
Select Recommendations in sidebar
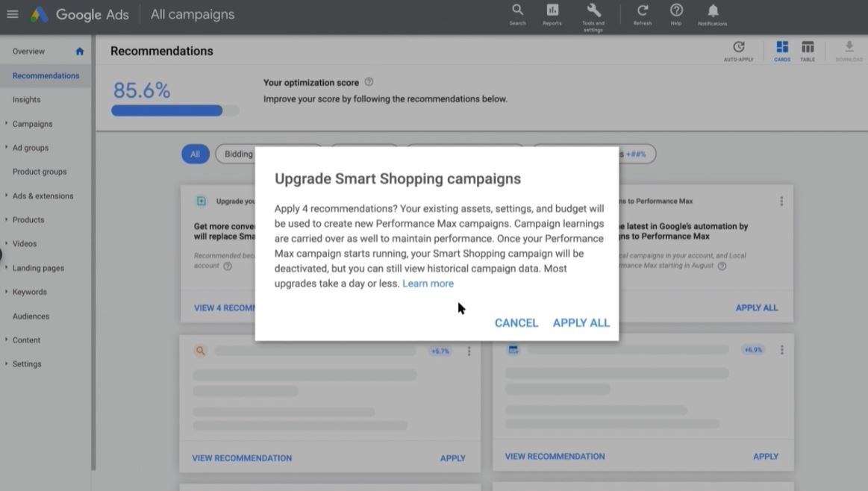[46, 76]
